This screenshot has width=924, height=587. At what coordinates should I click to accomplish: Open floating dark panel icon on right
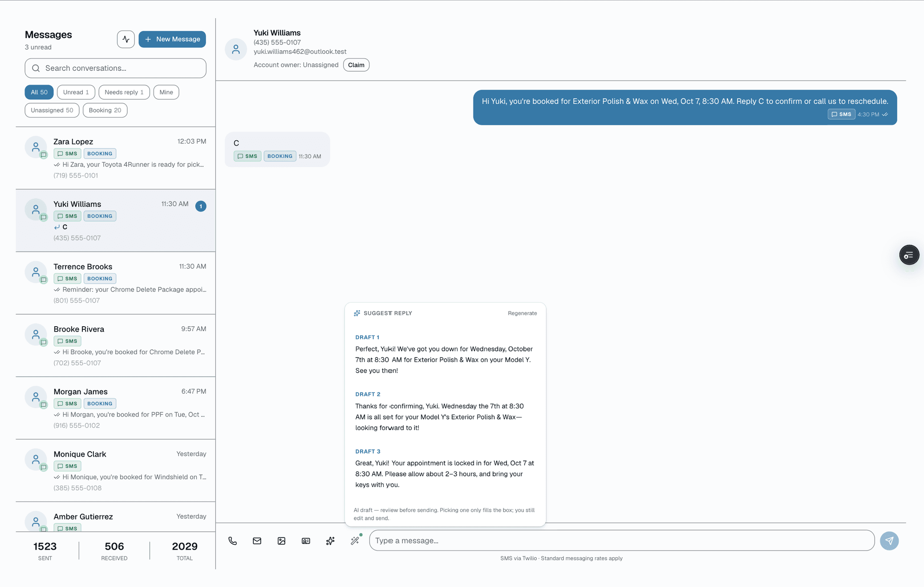coord(909,255)
